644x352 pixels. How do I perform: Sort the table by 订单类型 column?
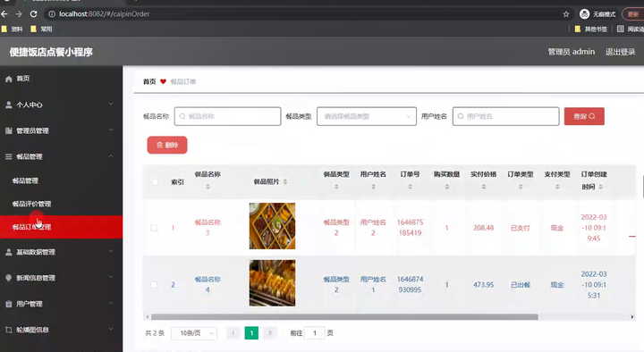click(521, 187)
